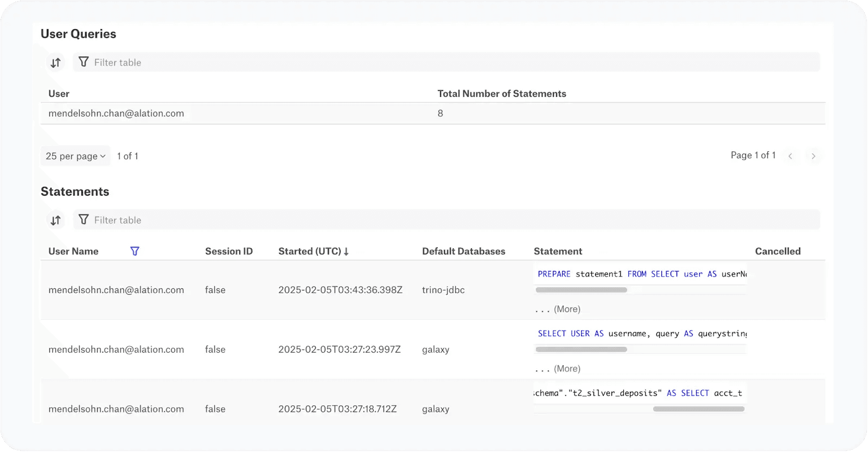Click the sort icon above Statements table
868x452 pixels.
pyautogui.click(x=55, y=221)
